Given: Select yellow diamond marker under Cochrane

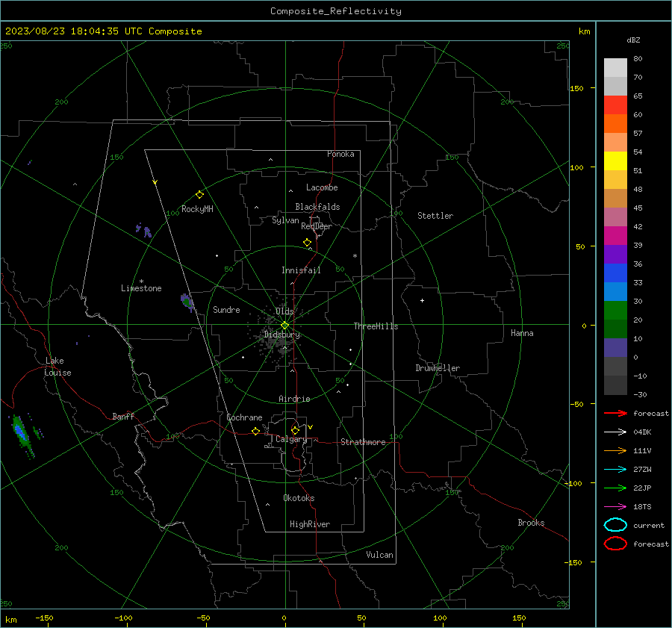Looking at the screenshot, I should click(255, 431).
